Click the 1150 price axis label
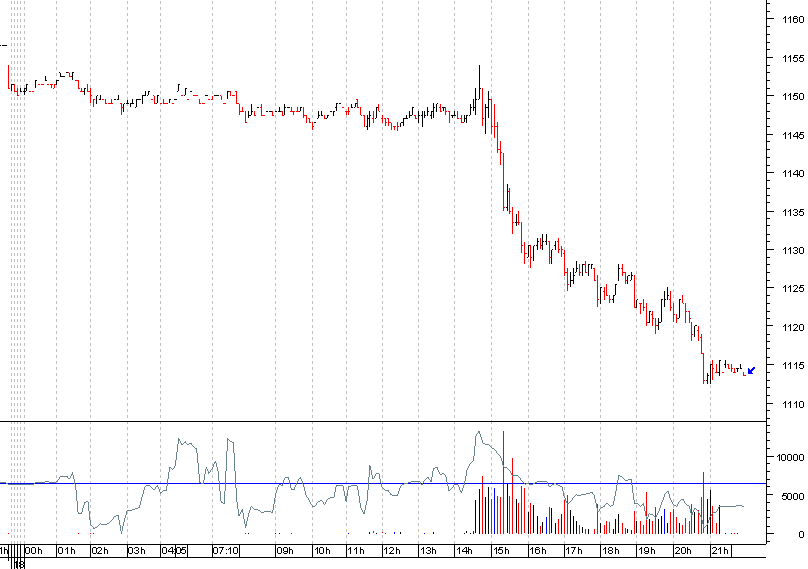This screenshot has width=808, height=569. [793, 96]
